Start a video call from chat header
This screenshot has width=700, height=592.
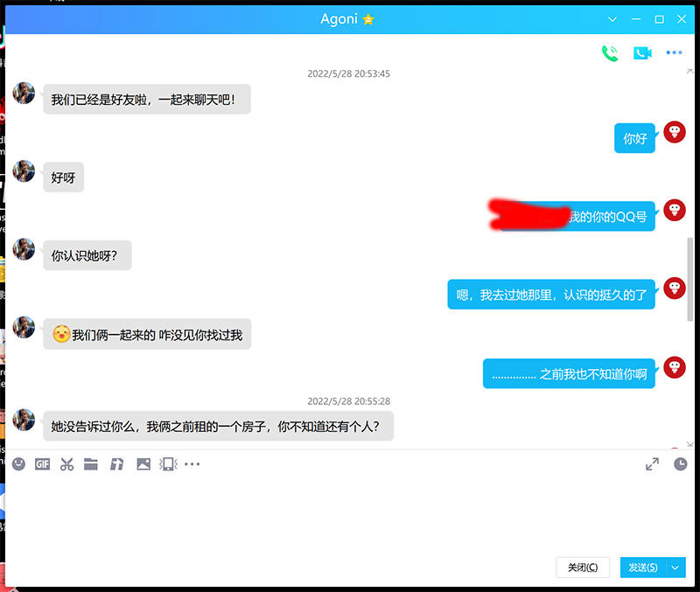point(642,52)
